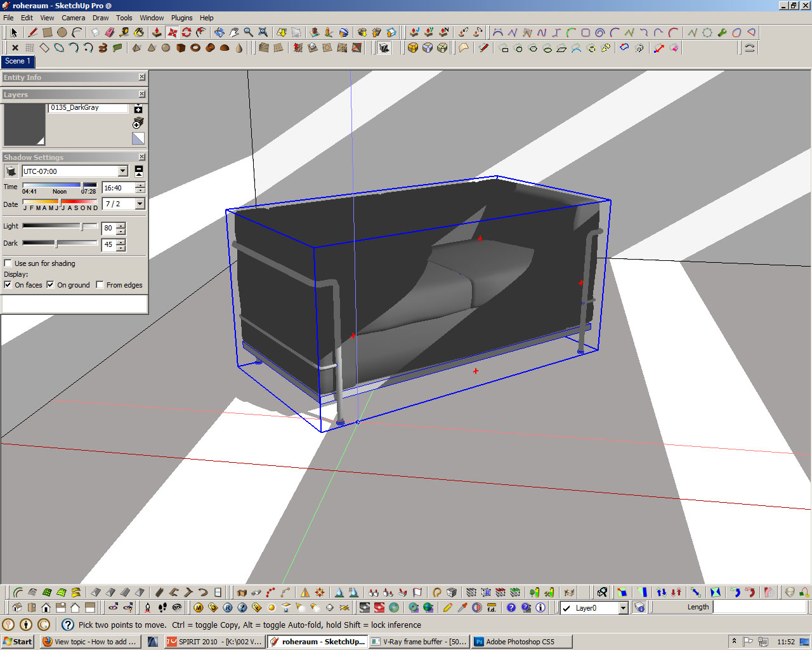Collapse the Shadow Settings details expander
Viewport: 812px width, 650px height.
[139, 171]
